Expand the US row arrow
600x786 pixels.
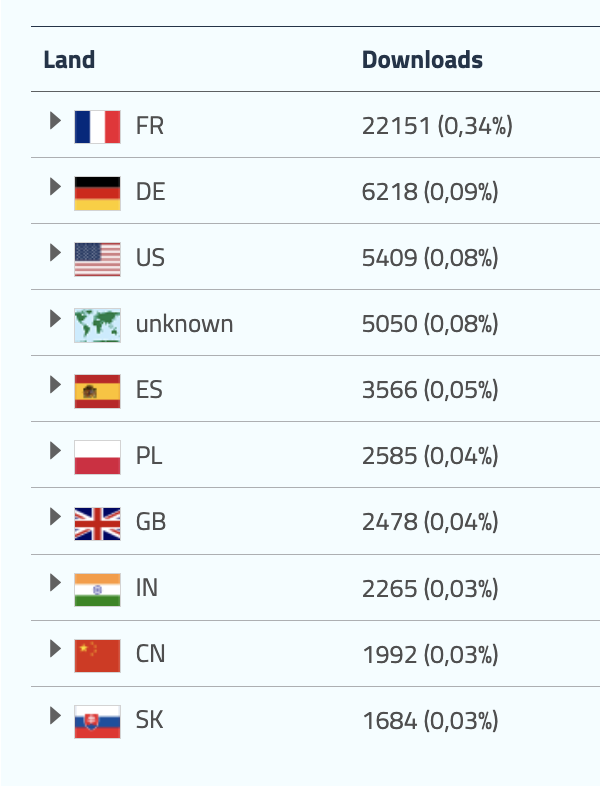[55, 253]
